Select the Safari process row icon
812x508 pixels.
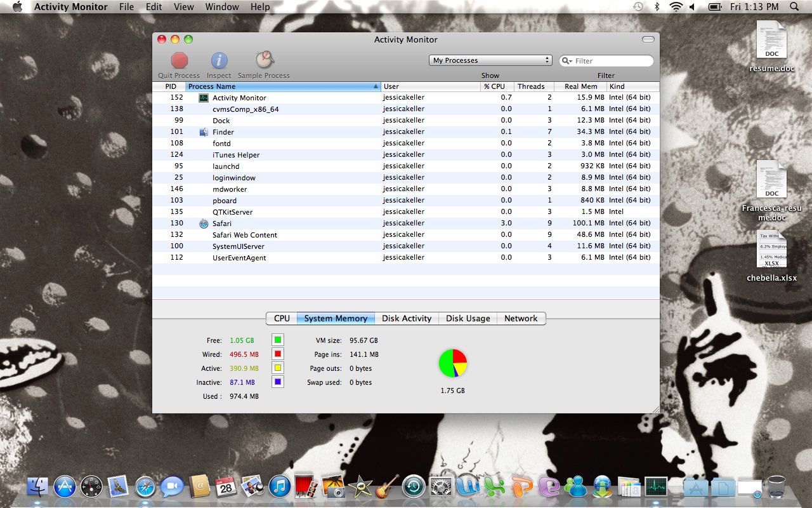coord(204,224)
